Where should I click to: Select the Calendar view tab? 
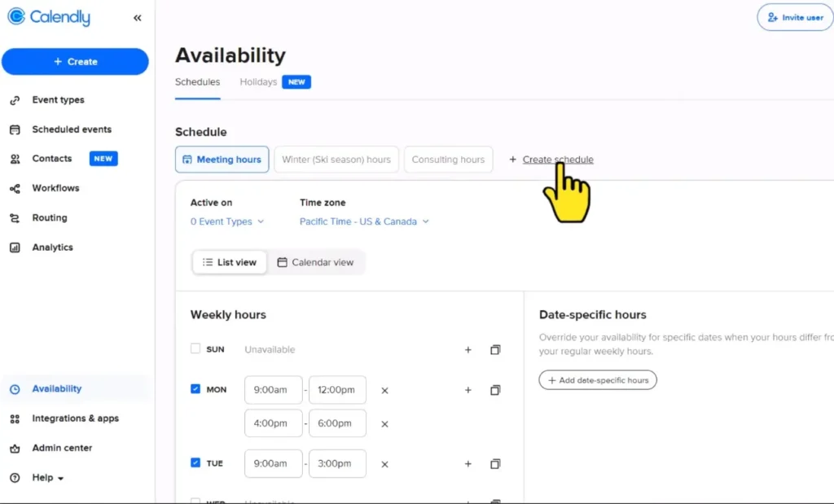click(x=317, y=262)
